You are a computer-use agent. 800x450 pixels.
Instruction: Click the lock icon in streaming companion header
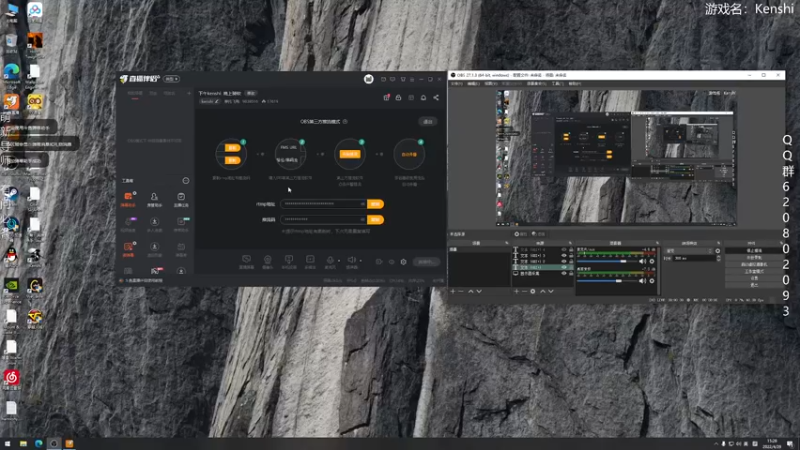tap(398, 97)
